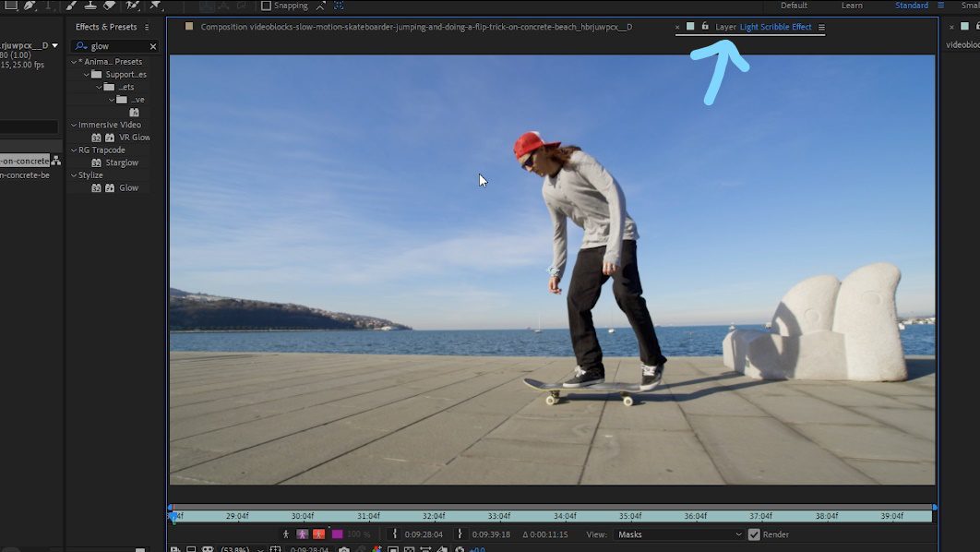Viewport: 980px width, 552px height.
Task: Enable the Snapping checkbox
Action: pyautogui.click(x=267, y=5)
